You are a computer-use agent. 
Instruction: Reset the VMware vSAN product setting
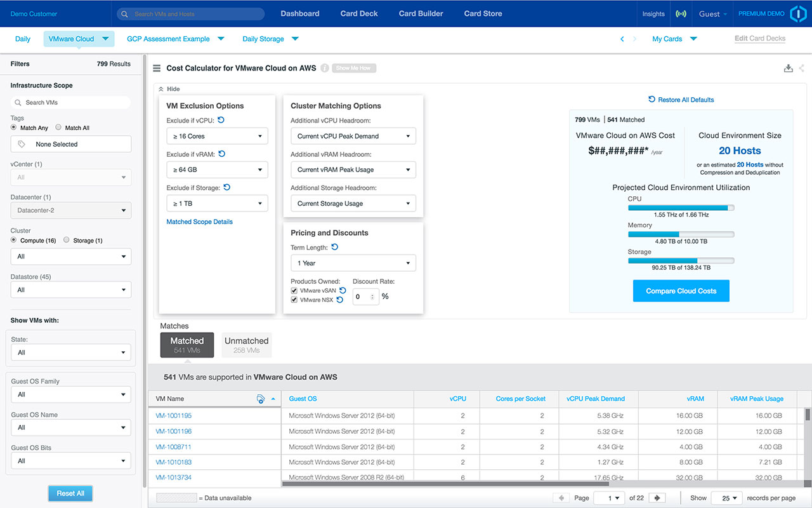343,290
